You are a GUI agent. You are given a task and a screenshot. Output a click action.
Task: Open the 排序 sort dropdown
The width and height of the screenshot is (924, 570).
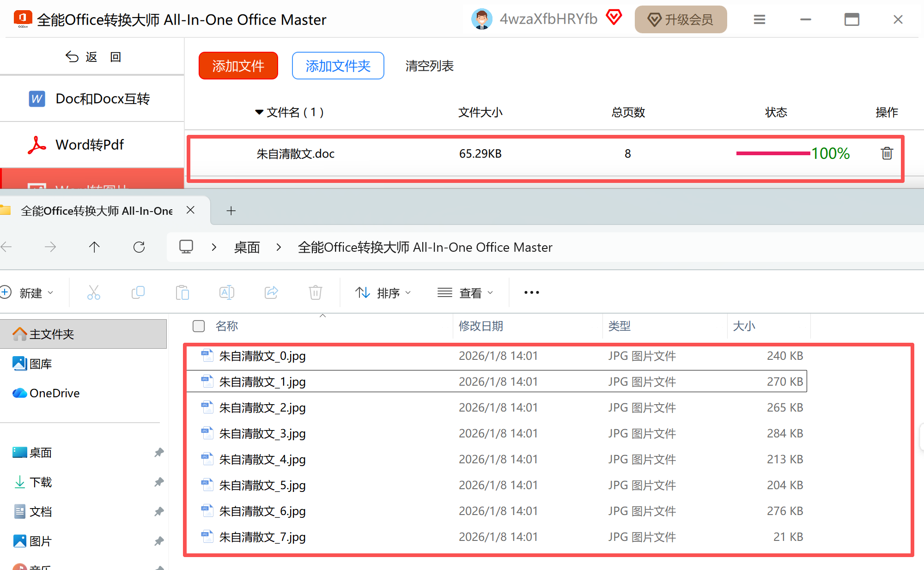click(x=383, y=293)
